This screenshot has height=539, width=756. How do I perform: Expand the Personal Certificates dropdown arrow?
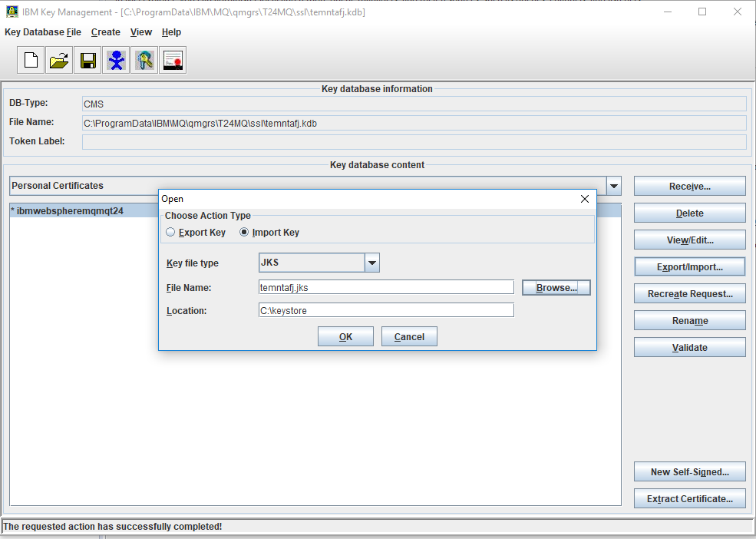coord(614,186)
